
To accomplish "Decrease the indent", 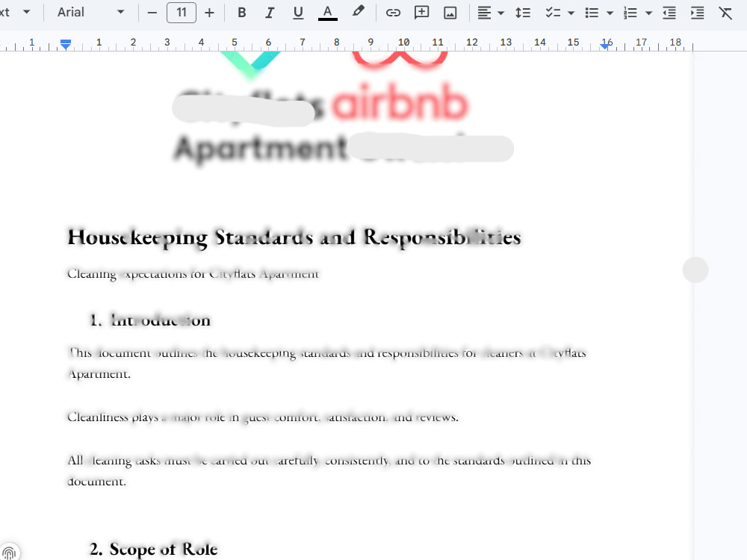I will (x=669, y=13).
